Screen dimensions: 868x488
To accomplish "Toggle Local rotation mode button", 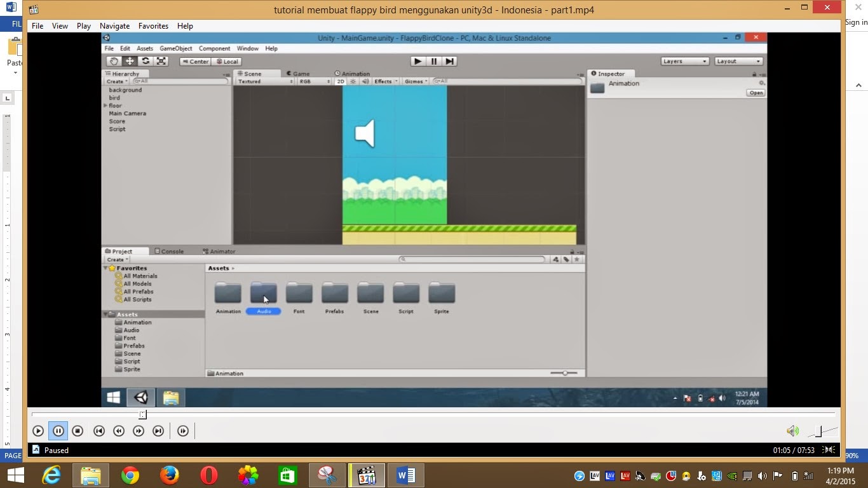I will (227, 62).
